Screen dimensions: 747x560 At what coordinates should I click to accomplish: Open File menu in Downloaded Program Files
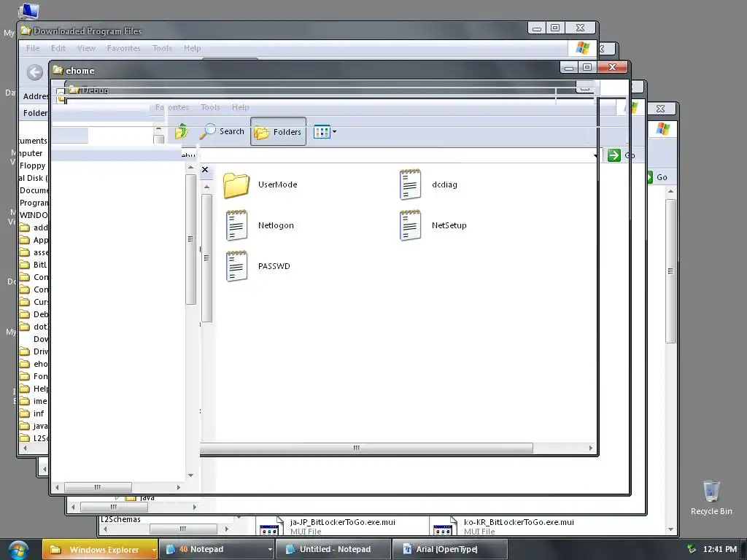tap(33, 48)
